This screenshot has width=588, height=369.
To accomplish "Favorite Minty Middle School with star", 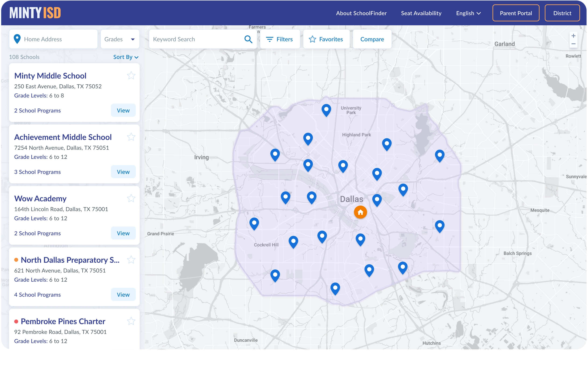I will pyautogui.click(x=131, y=75).
